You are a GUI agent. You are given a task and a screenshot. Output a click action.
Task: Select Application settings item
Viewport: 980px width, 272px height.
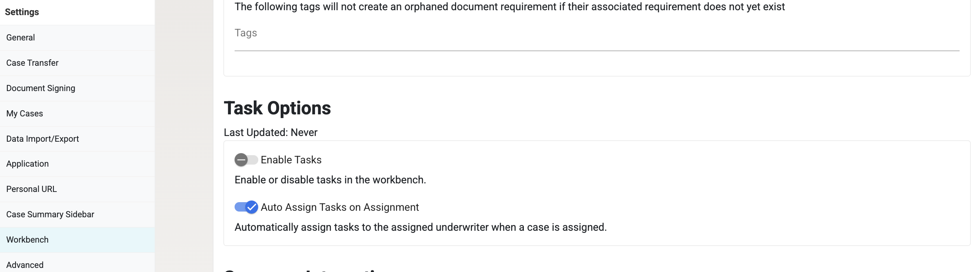(x=78, y=164)
